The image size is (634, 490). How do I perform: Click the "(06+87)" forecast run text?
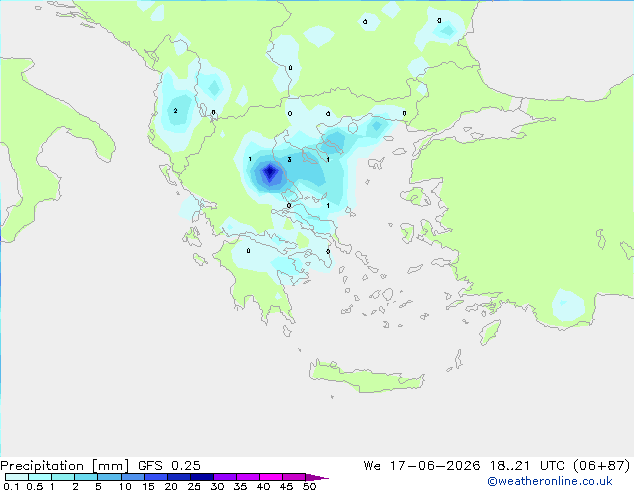(x=602, y=466)
